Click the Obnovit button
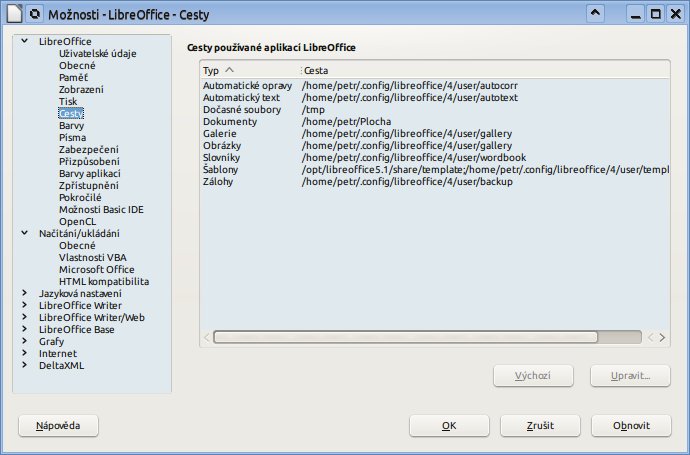 631,426
